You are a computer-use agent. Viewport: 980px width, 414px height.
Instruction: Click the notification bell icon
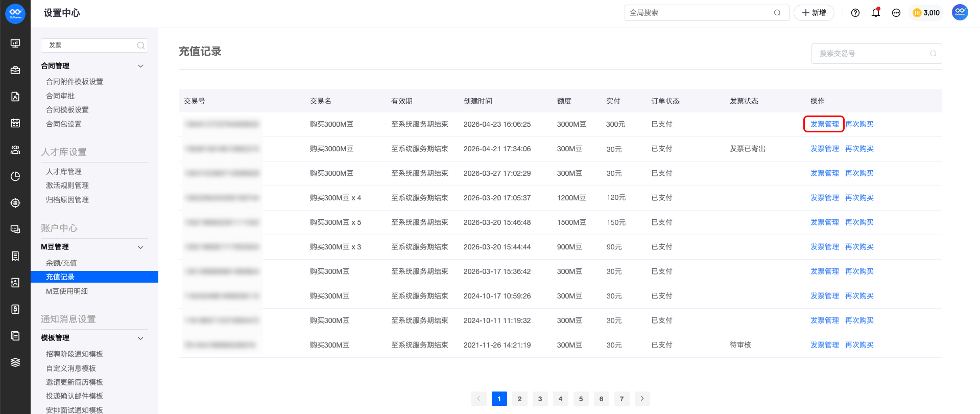pos(875,13)
